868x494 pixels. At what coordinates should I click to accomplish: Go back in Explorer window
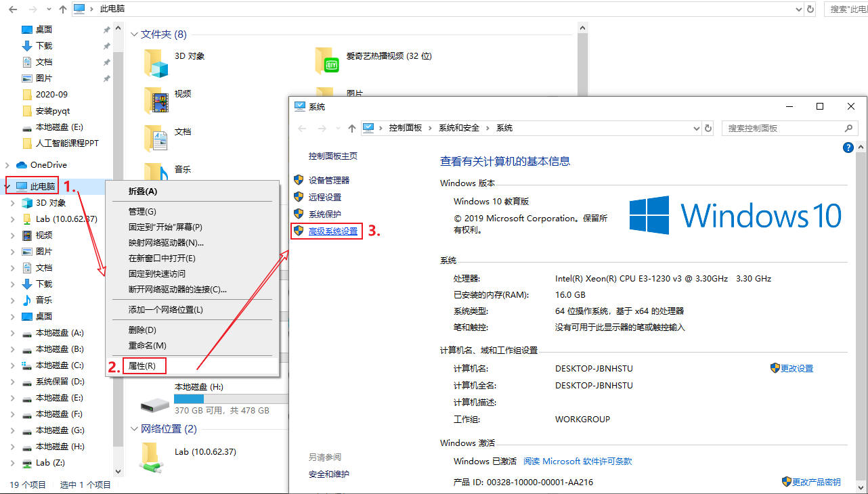13,9
